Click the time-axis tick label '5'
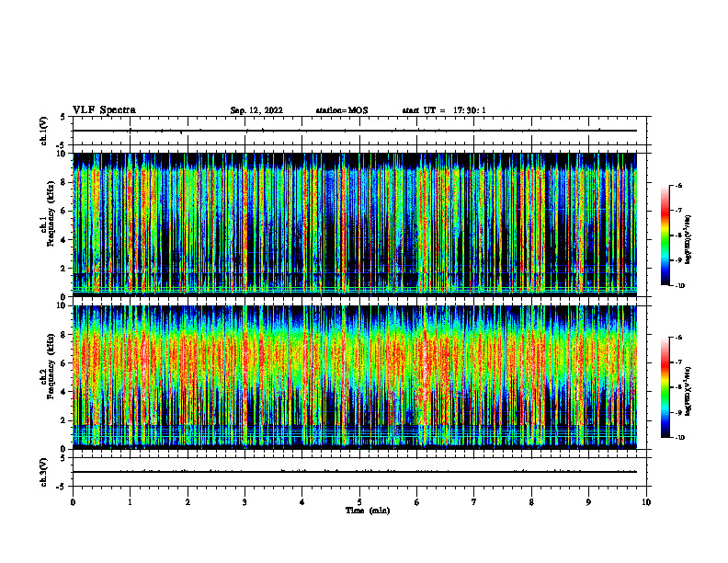 click(x=359, y=502)
